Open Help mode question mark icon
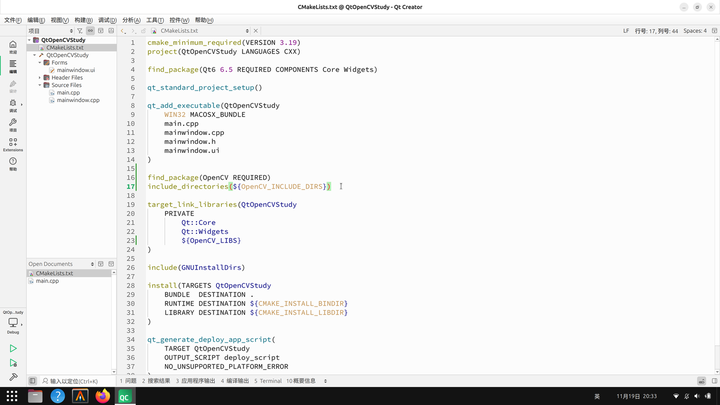 [x=13, y=163]
